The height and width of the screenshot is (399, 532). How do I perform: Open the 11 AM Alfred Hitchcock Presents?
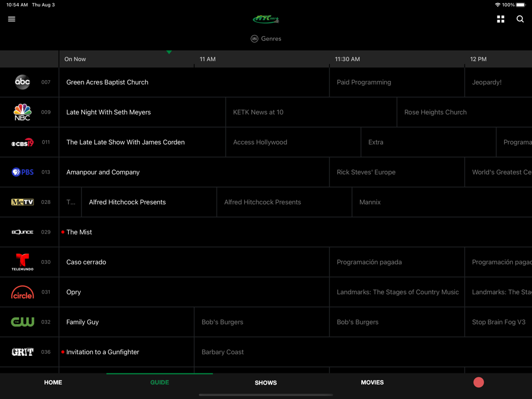pos(284,202)
